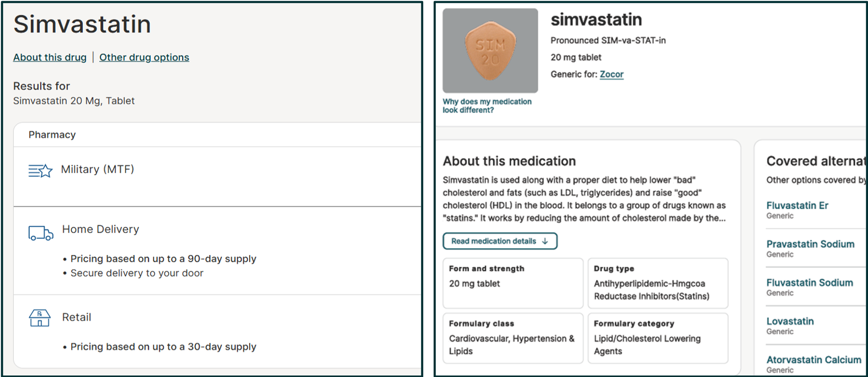
Task: Open the Fluvastatin Sodium alternative
Action: 810,283
